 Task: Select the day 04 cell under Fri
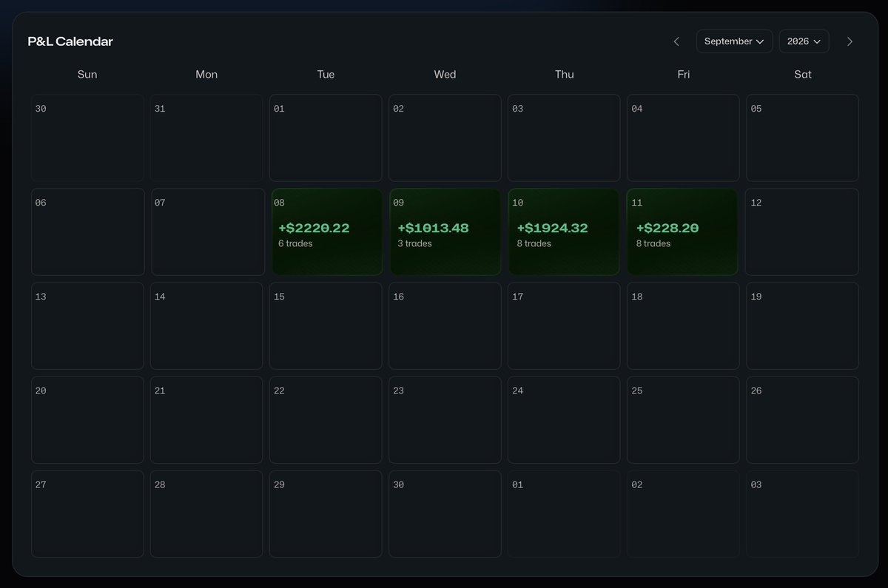click(683, 138)
